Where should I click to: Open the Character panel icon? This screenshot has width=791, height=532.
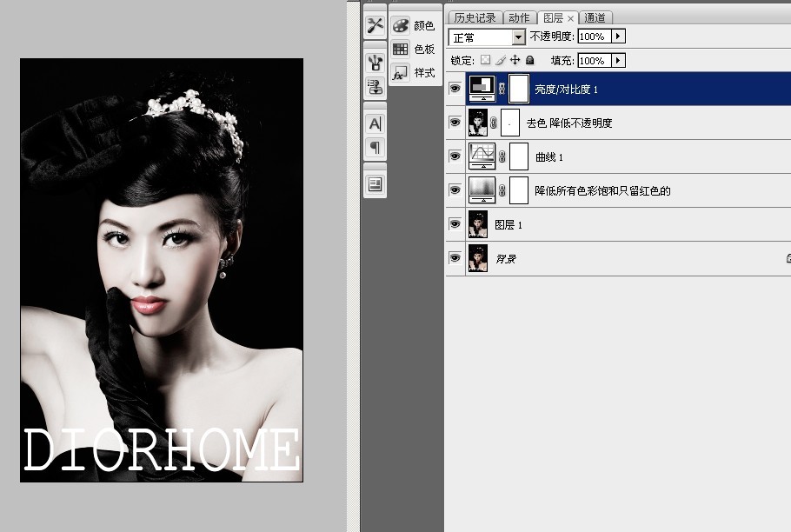click(375, 123)
